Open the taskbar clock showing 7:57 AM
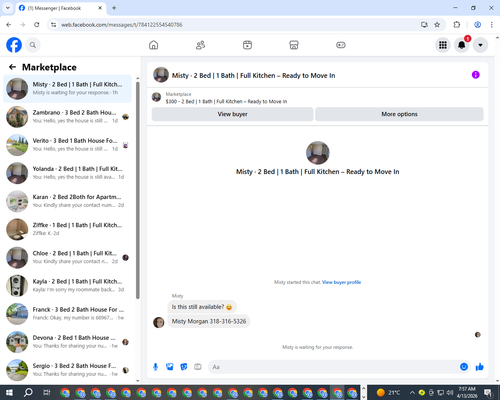This screenshot has width=500, height=400. click(x=467, y=392)
